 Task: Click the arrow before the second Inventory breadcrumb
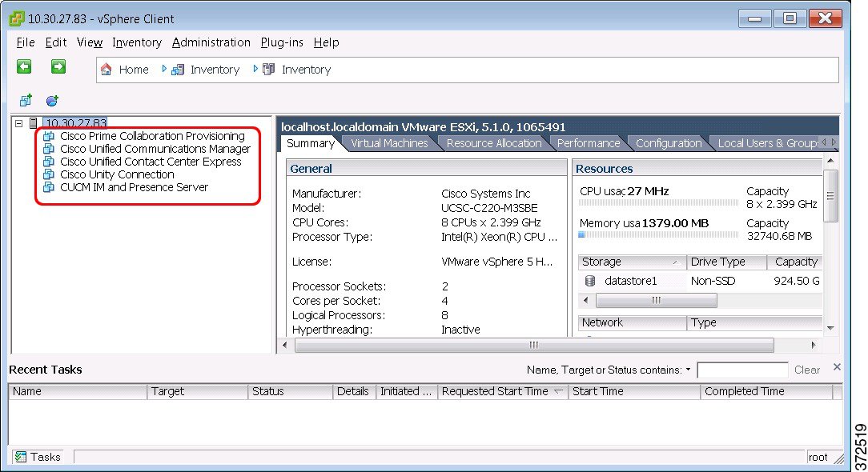[x=255, y=69]
